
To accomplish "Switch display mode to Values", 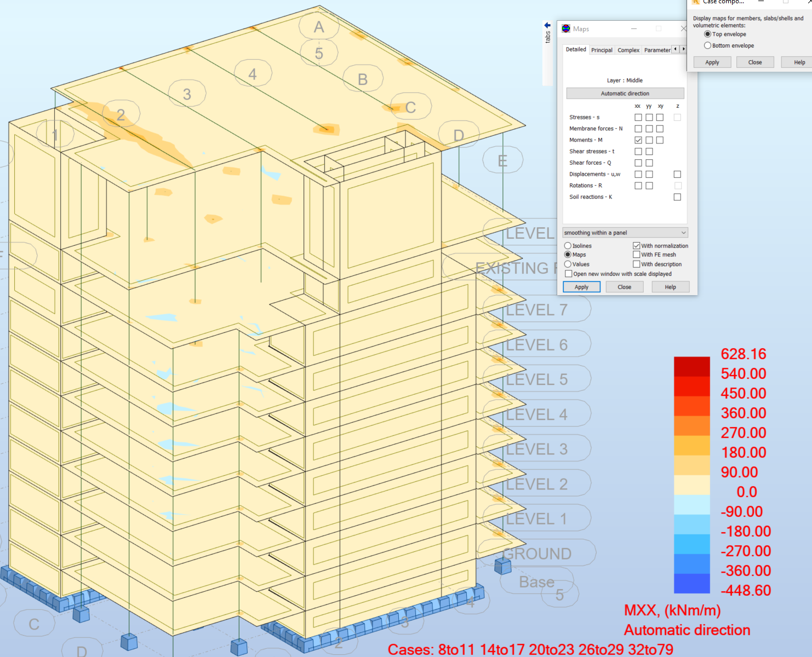I will tap(568, 264).
